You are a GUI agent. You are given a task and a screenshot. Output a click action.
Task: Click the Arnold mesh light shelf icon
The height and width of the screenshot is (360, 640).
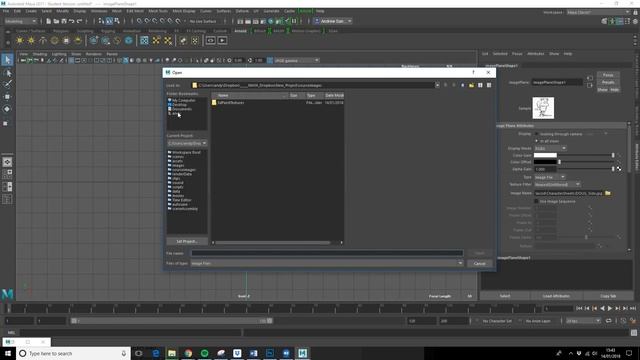66,40
